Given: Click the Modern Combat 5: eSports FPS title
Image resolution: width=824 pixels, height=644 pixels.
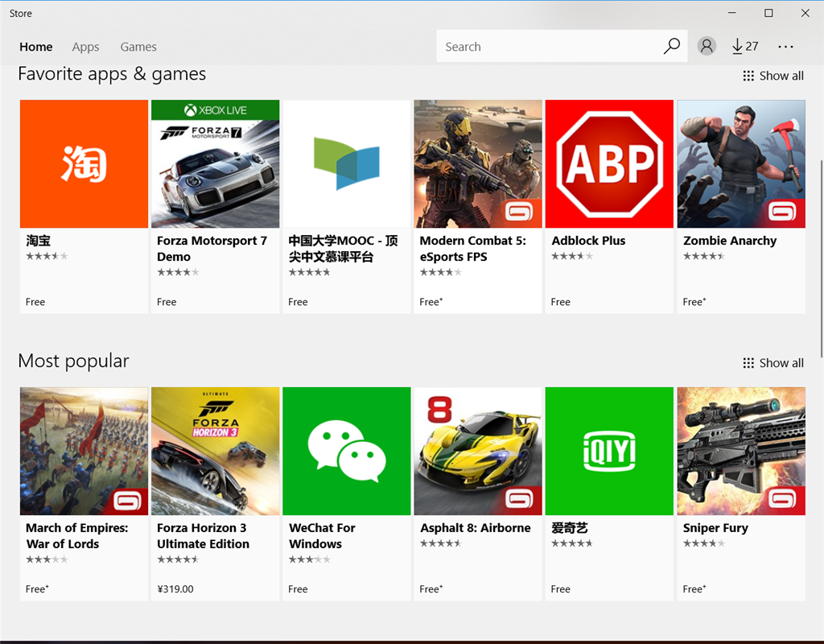Looking at the screenshot, I should (x=472, y=249).
